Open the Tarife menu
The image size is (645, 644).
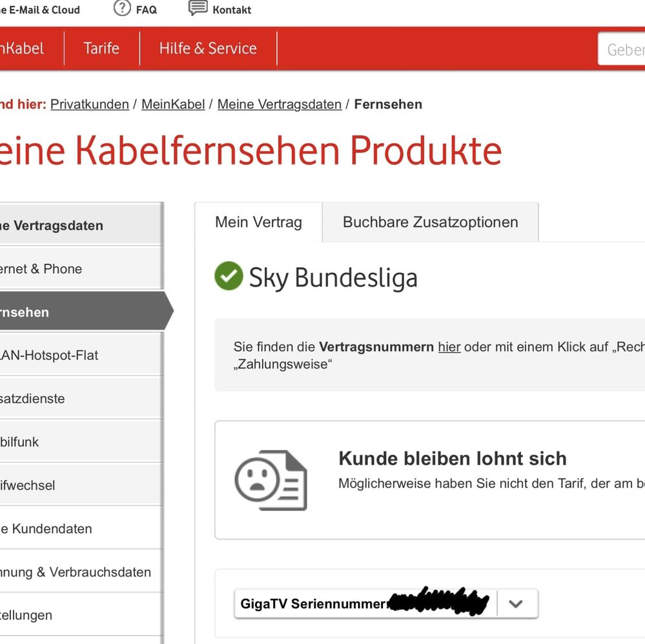click(x=101, y=48)
